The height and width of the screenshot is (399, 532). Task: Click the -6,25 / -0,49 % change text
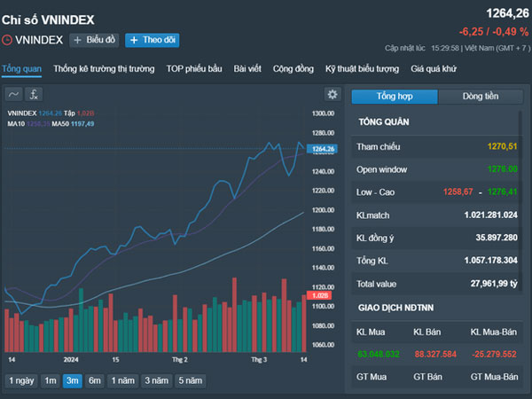[493, 32]
